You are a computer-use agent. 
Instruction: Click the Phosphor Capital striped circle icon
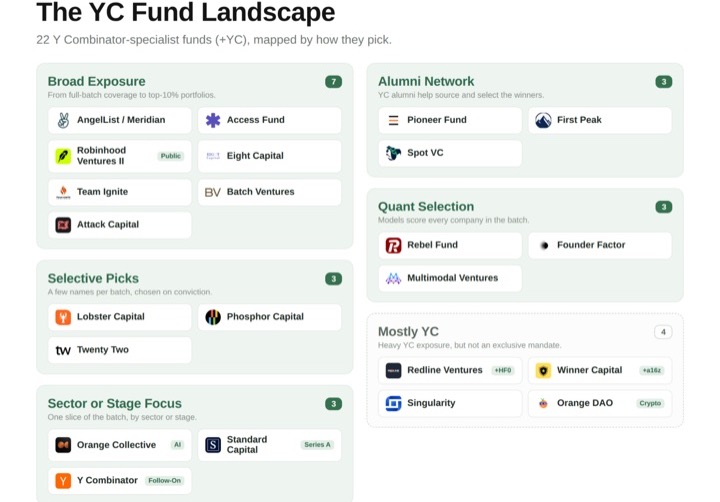(213, 317)
